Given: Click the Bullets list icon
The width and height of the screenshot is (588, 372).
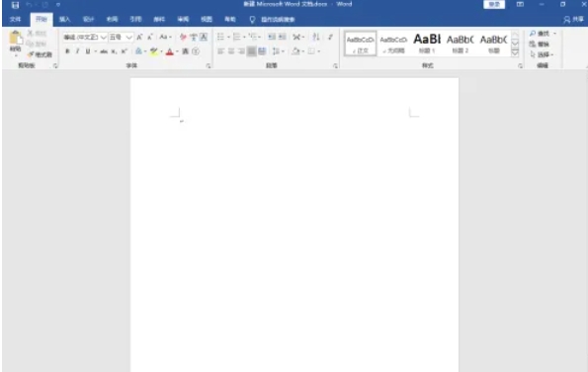Looking at the screenshot, I should pos(220,37).
